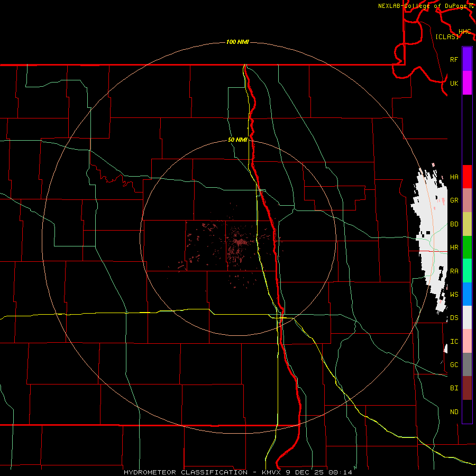This screenshot has height=476, width=476.
Task: Click the 50 NMI range ring label
Action: 237,140
